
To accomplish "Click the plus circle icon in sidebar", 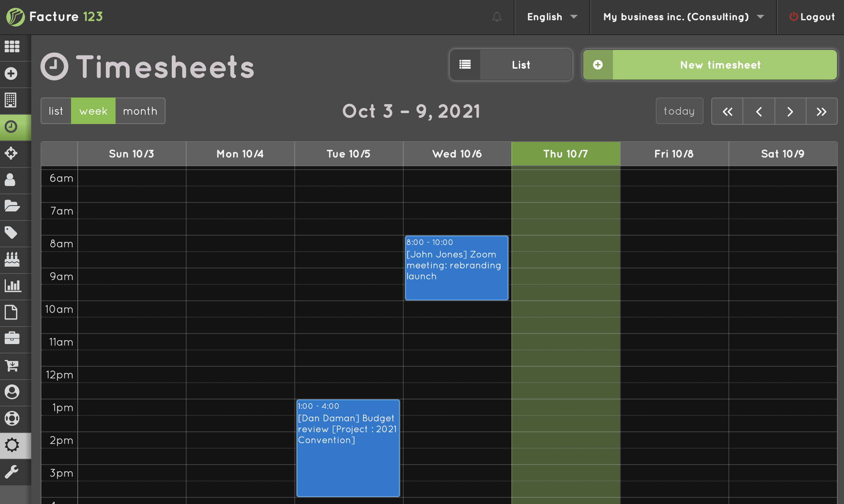I will [11, 73].
